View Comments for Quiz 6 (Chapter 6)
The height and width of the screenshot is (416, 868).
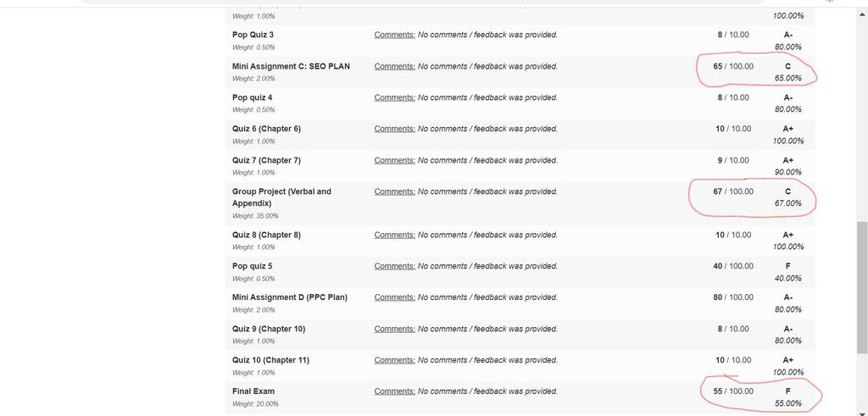coord(395,129)
